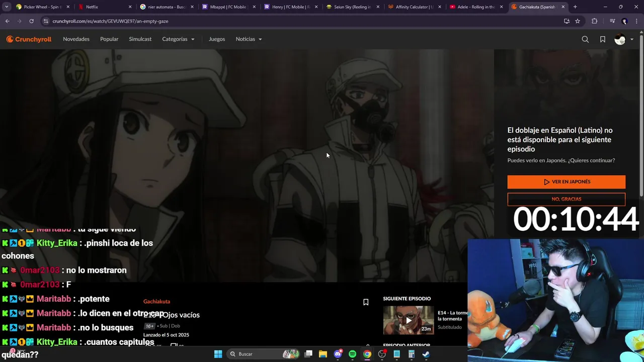Viewport: 644px width, 362px height.
Task: Open File Explorer from taskbar
Action: pyautogui.click(x=323, y=354)
